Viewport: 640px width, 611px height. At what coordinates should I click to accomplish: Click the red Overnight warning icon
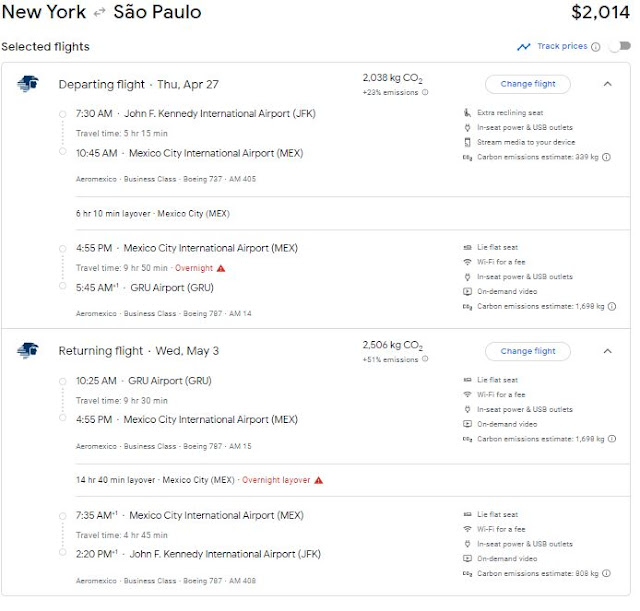click(x=221, y=268)
